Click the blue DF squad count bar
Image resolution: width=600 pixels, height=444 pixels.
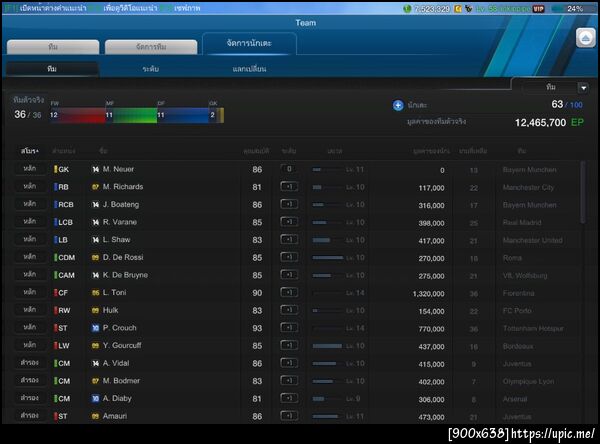click(183, 115)
